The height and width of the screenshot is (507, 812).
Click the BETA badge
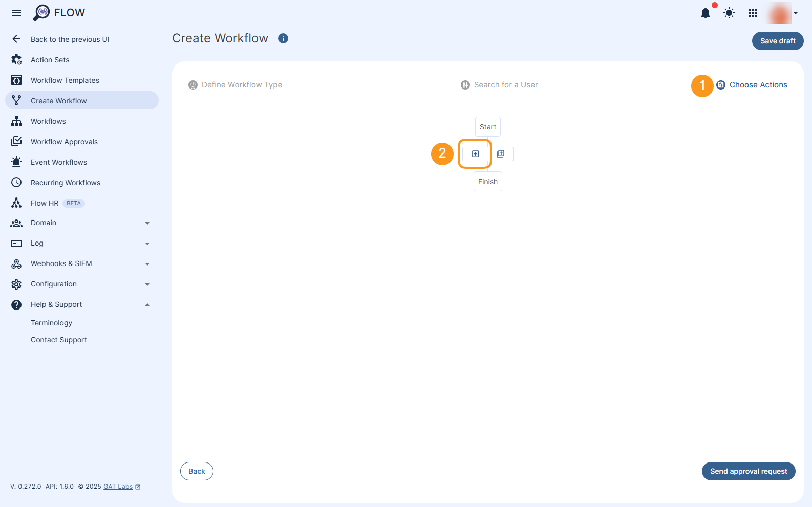[x=74, y=203]
